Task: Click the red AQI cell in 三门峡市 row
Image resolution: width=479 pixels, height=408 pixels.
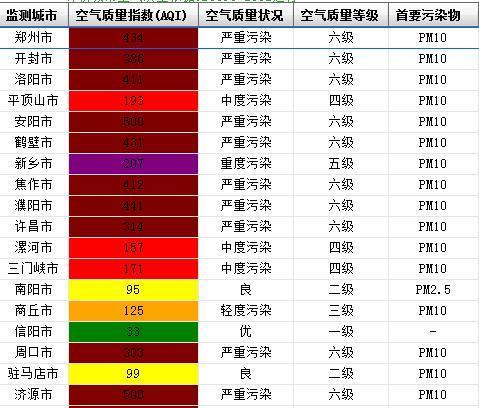Action: pyautogui.click(x=133, y=269)
